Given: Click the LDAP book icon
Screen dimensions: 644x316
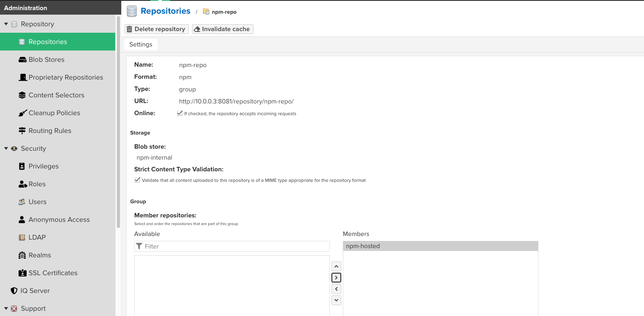Looking at the screenshot, I should 22,238.
